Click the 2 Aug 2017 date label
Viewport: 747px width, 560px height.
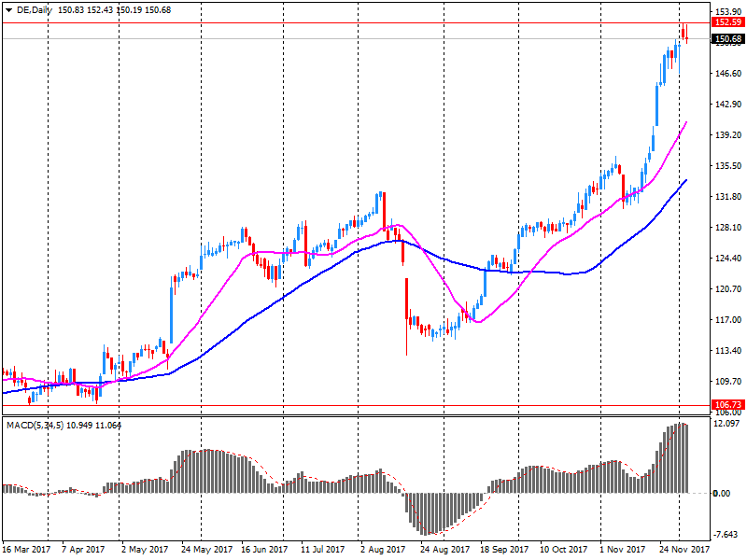(382, 551)
